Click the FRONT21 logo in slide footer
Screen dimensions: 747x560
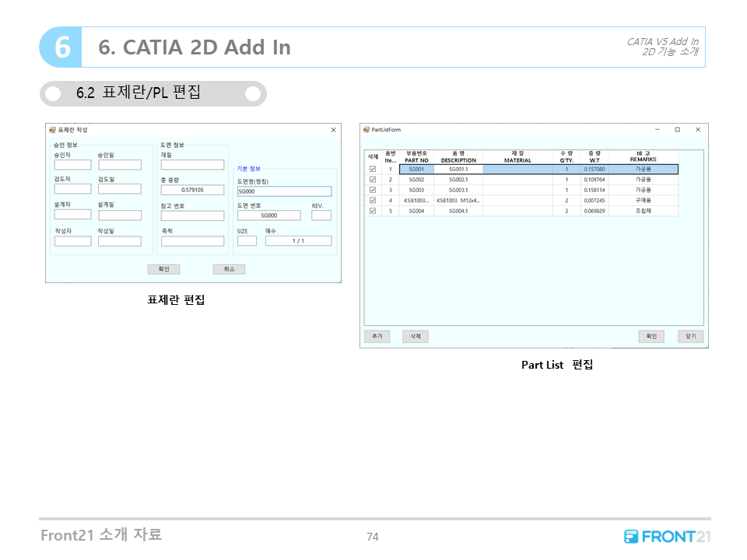[667, 537]
